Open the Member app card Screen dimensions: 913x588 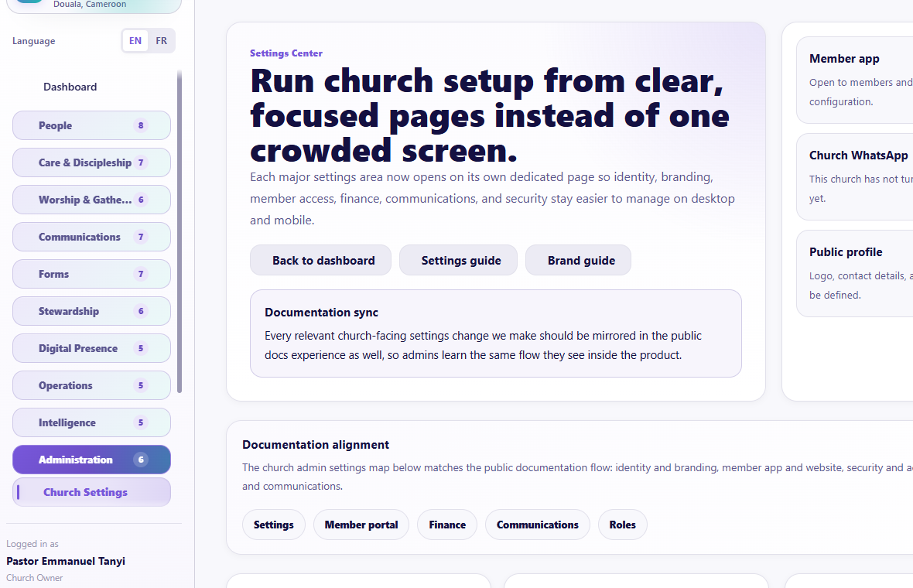[854, 80]
